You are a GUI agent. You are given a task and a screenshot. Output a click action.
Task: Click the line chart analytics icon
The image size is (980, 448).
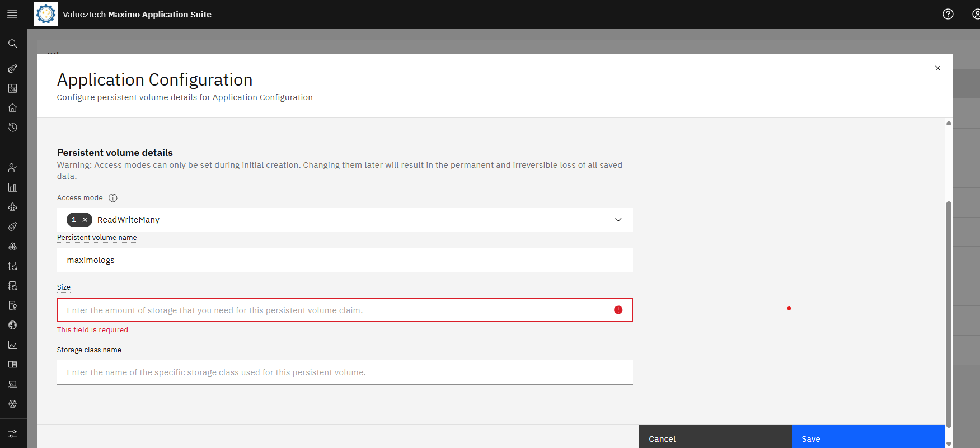coord(12,345)
